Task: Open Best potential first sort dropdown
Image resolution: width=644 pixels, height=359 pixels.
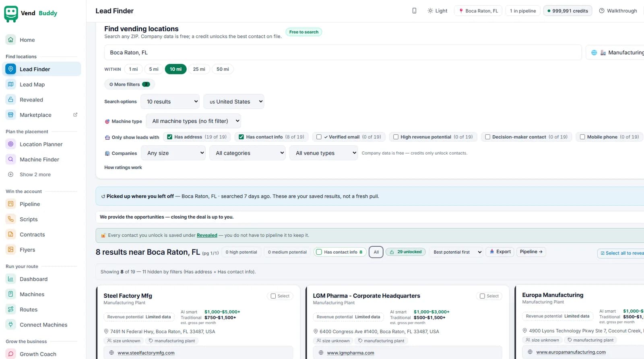Action: click(456, 252)
